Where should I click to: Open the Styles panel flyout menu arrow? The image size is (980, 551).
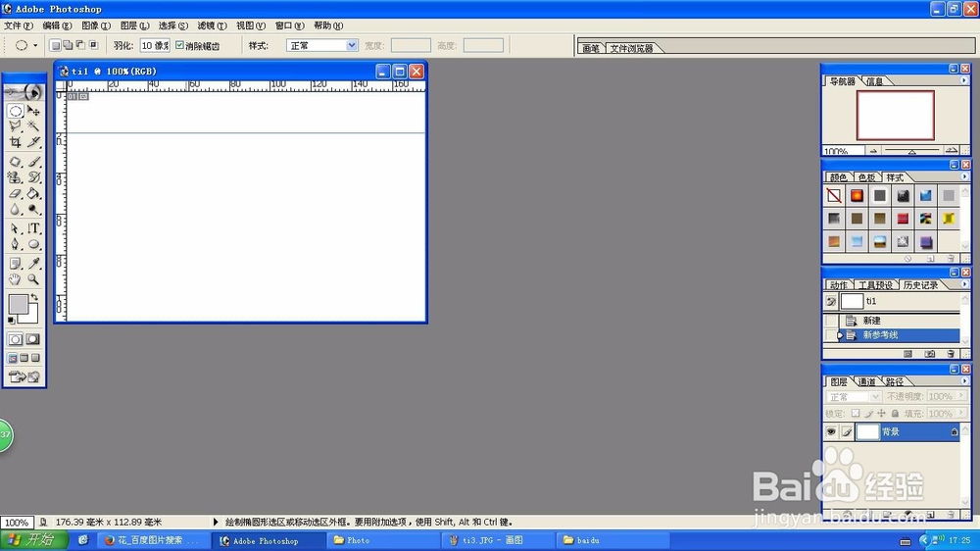point(963,177)
